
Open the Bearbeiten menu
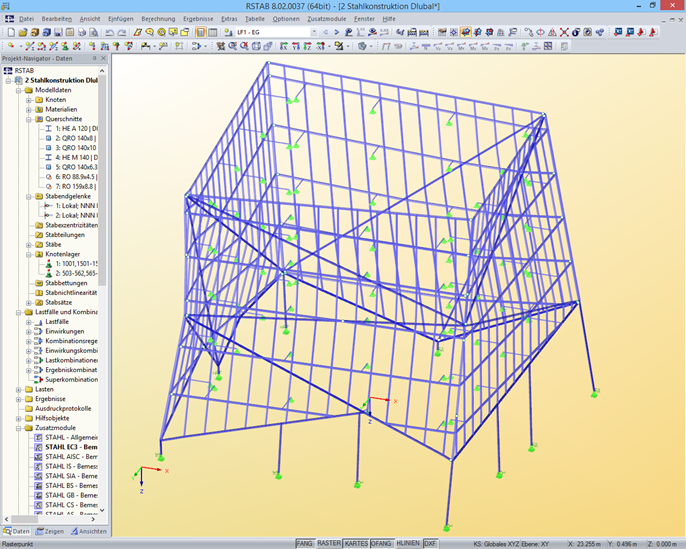pos(56,19)
